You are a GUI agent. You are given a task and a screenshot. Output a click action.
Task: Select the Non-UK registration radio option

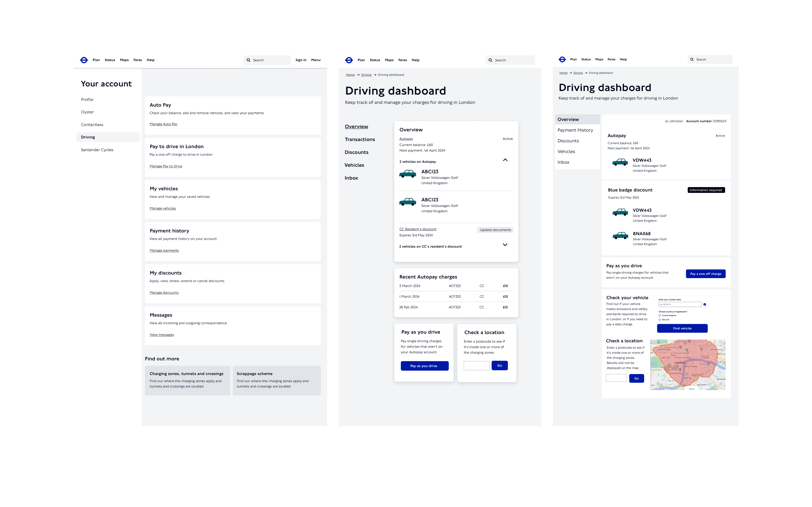(x=660, y=320)
